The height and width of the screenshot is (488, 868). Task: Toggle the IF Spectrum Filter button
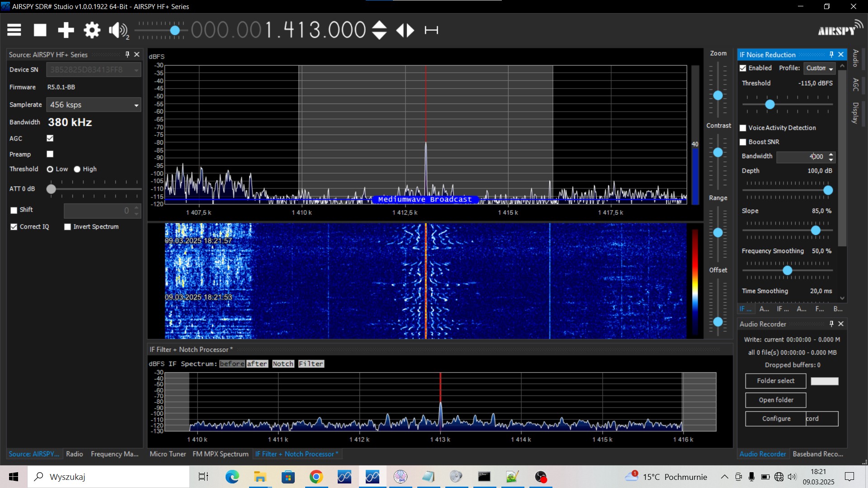point(311,364)
